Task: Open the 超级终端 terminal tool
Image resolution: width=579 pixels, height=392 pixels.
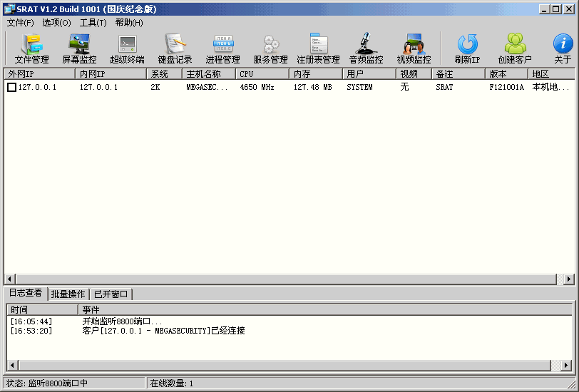Action: 127,48
